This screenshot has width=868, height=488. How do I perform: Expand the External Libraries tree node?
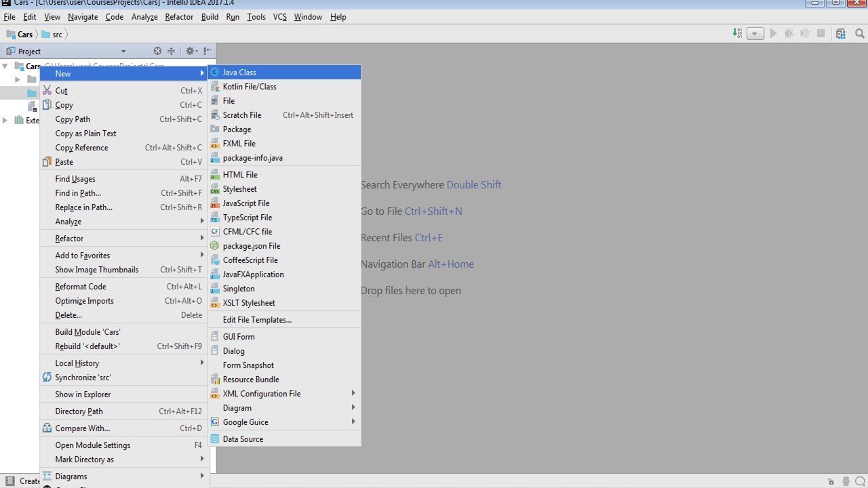click(5, 120)
